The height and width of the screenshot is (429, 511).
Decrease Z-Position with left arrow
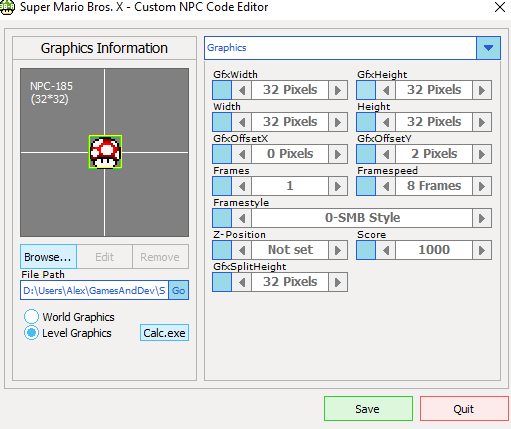tap(242, 250)
